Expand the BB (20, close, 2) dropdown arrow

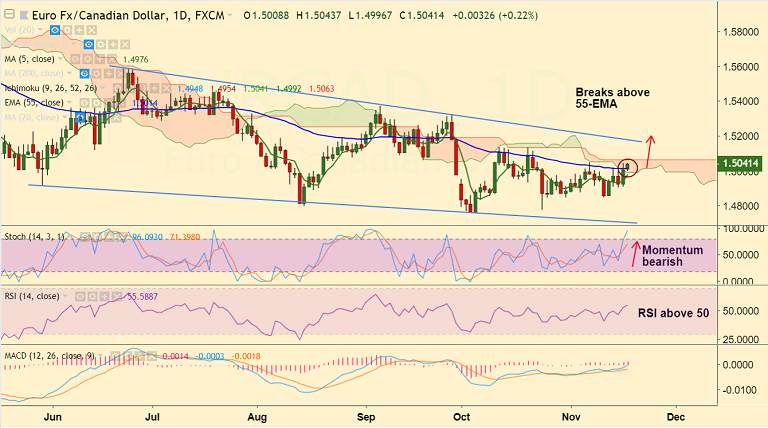pos(73,44)
